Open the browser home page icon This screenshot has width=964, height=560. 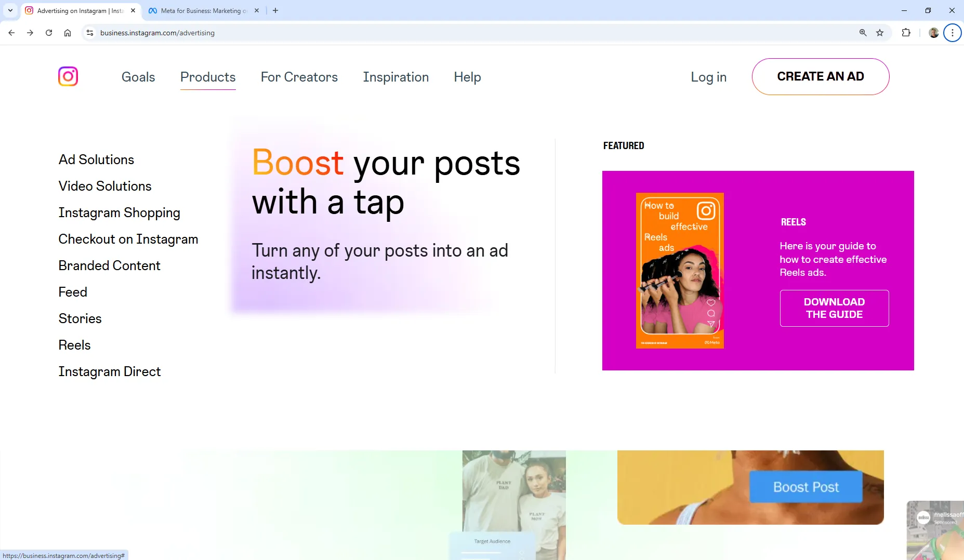coord(68,33)
